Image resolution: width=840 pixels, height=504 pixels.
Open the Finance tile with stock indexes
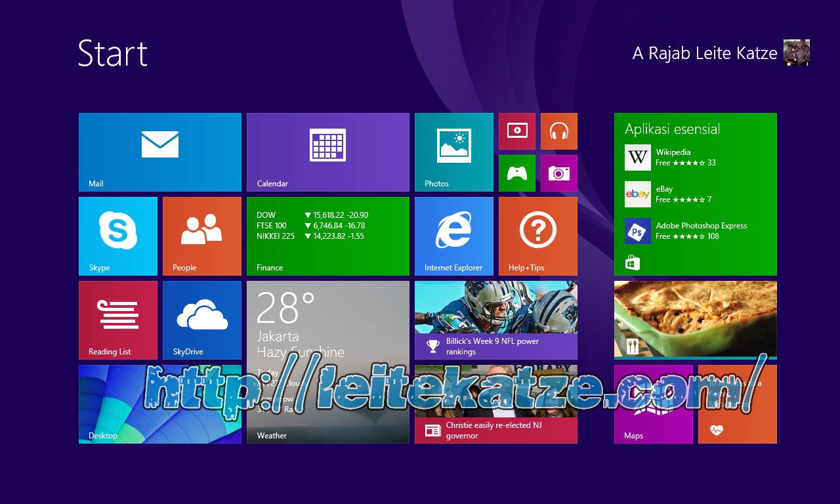[x=328, y=236]
